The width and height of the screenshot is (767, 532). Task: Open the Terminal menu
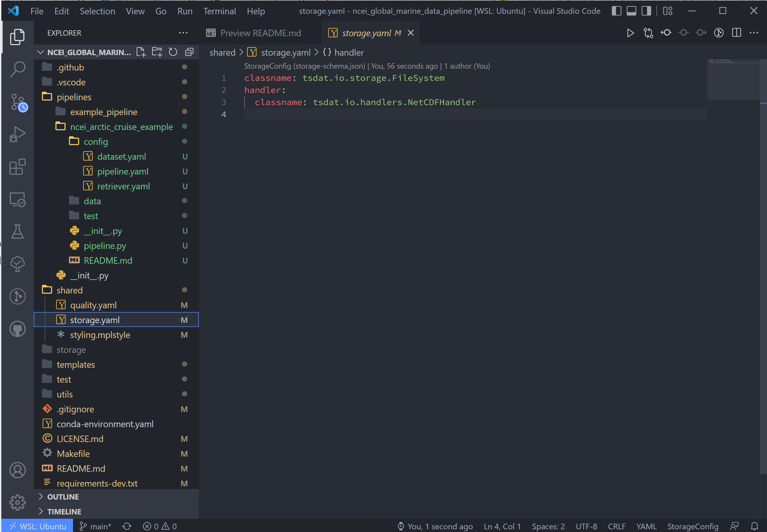point(220,11)
